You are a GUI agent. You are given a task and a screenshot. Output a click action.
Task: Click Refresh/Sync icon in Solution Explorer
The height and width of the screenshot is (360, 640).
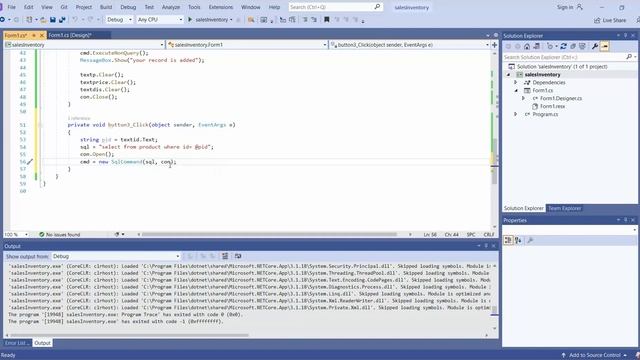point(564,47)
